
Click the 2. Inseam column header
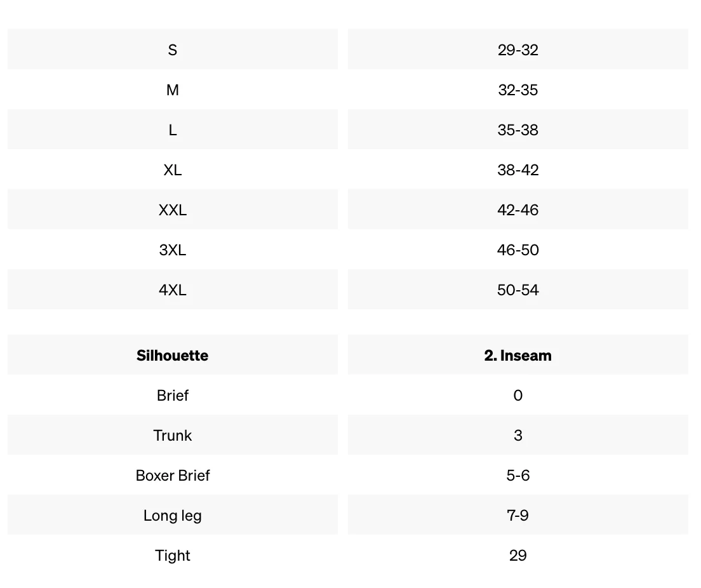pos(517,355)
